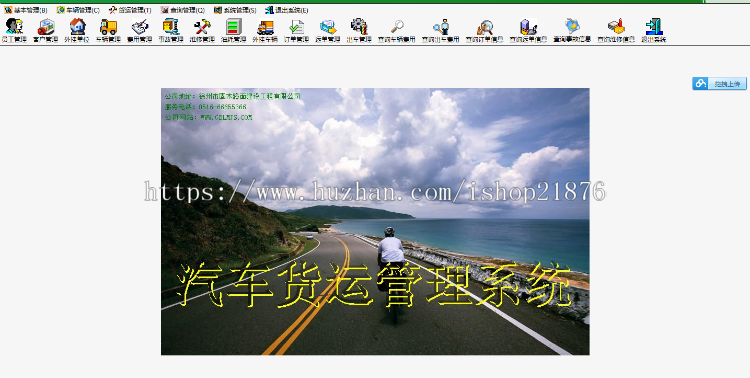
Task: Click 退出系统 door icon in the toolbar
Action: coord(654,31)
